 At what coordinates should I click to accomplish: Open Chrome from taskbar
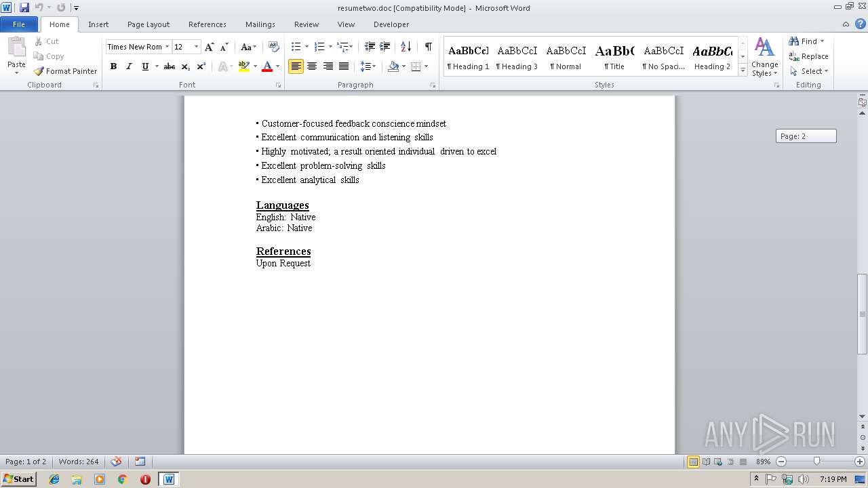122,479
